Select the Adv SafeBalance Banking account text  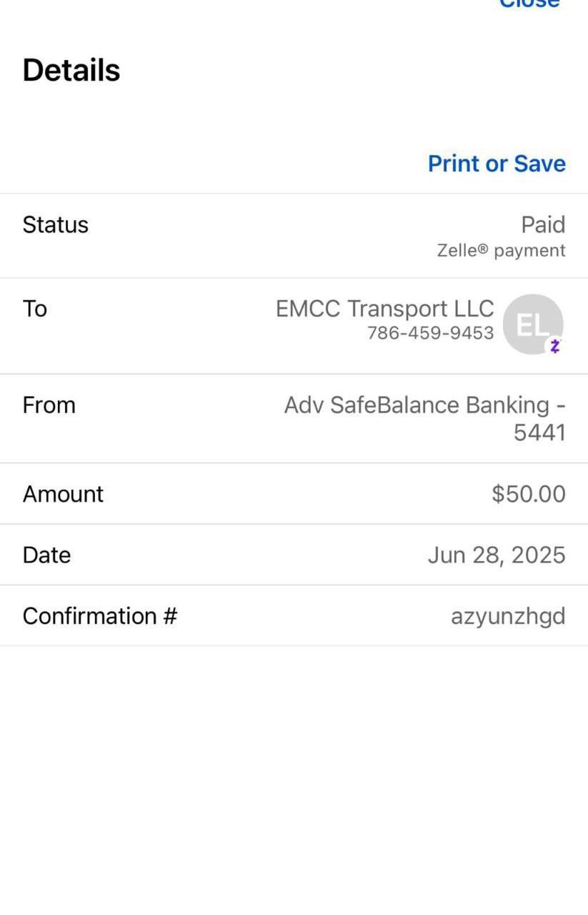pos(424,405)
